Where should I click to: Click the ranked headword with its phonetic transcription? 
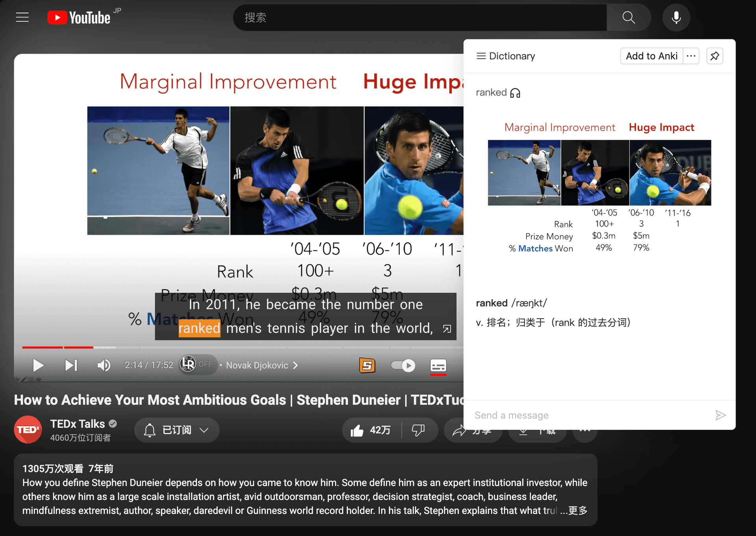[x=511, y=303]
